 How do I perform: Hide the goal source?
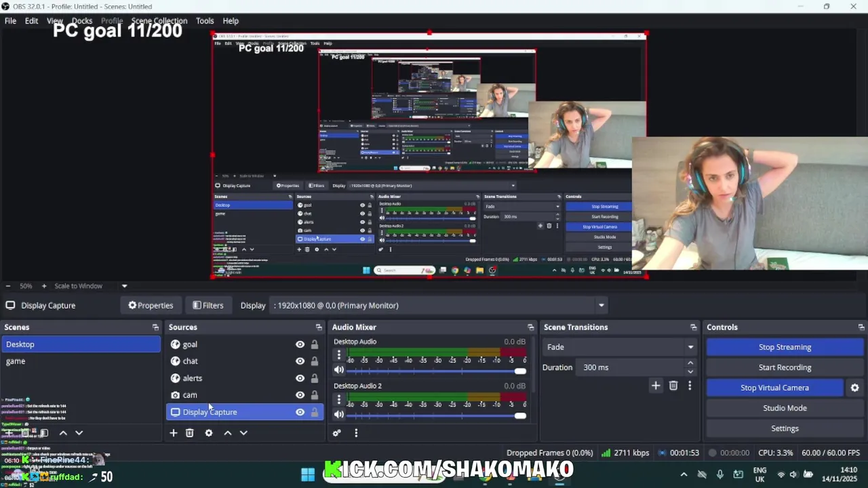(300, 344)
